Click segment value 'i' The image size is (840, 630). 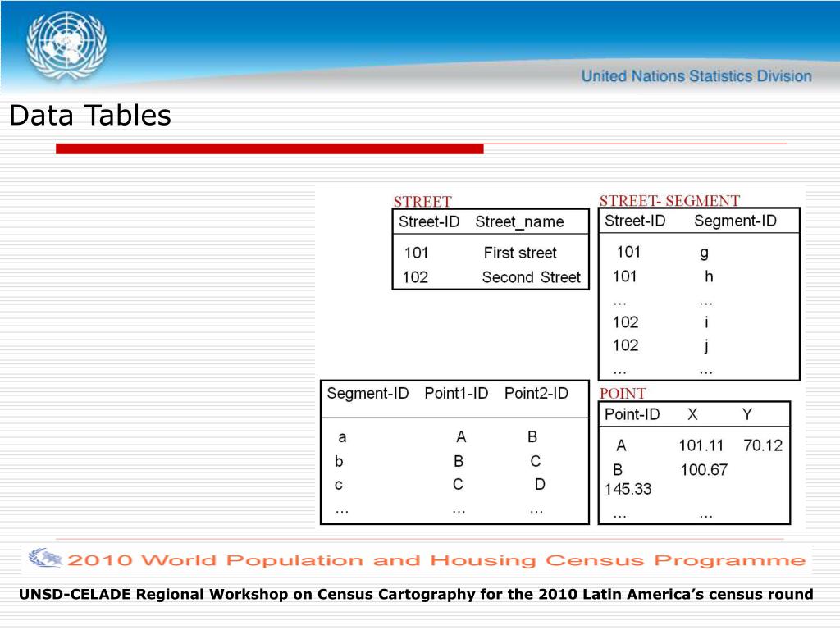(x=706, y=322)
